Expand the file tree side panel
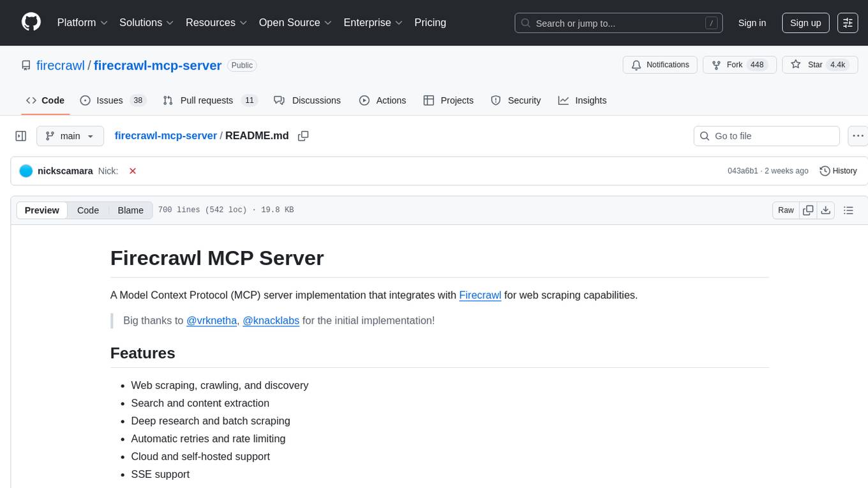The image size is (868, 488). (x=21, y=136)
